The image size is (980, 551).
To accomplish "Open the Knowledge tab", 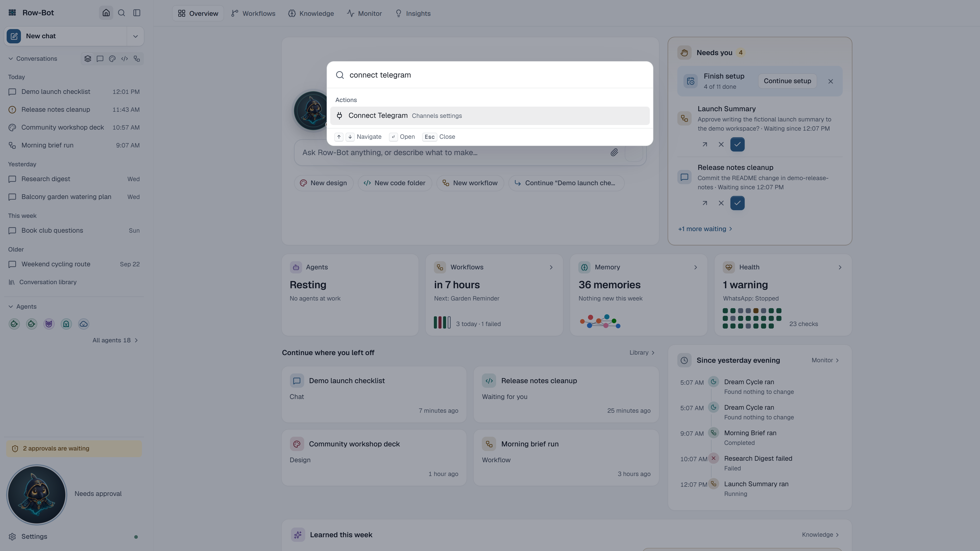I will [x=311, y=13].
